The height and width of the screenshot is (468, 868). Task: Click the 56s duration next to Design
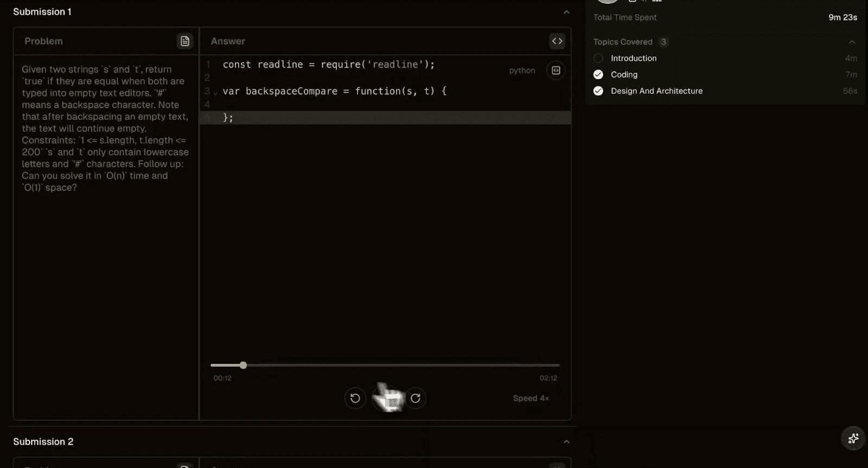(850, 91)
